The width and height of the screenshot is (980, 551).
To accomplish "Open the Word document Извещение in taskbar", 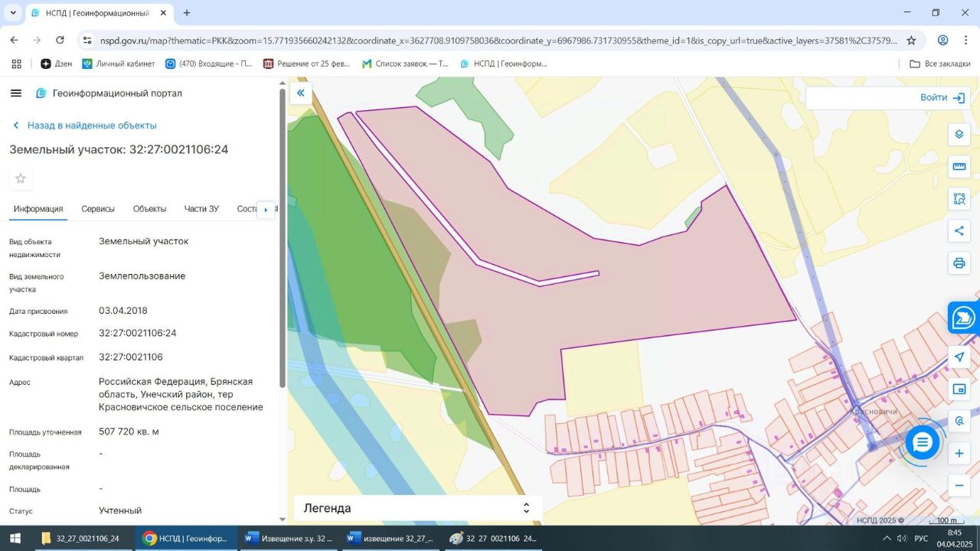I will point(289,538).
